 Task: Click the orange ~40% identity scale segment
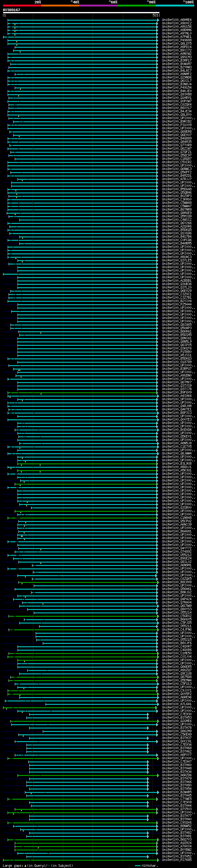coord(60,6)
